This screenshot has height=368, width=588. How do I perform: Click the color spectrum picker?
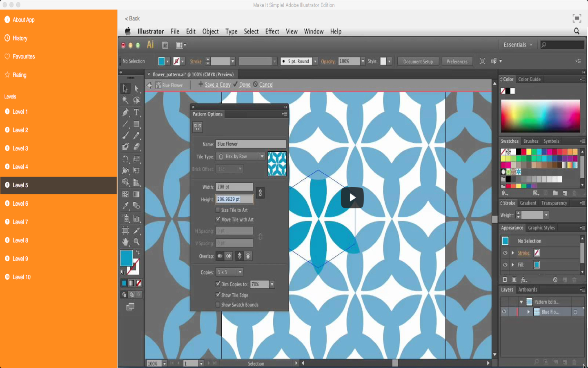(540, 116)
